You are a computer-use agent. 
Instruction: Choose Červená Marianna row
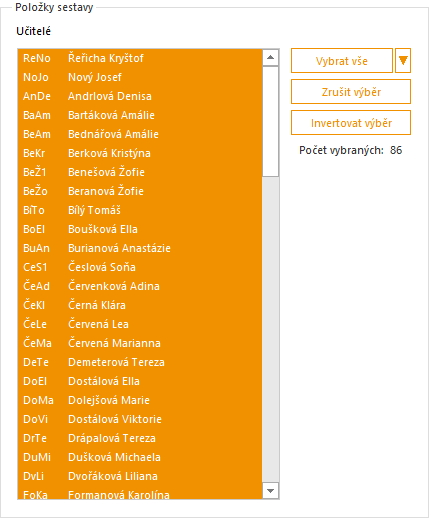click(140, 343)
